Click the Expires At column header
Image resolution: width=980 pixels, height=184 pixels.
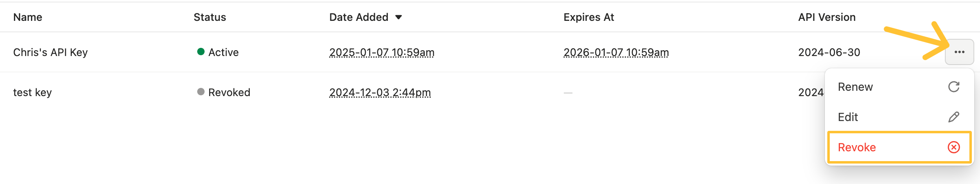[x=588, y=17]
